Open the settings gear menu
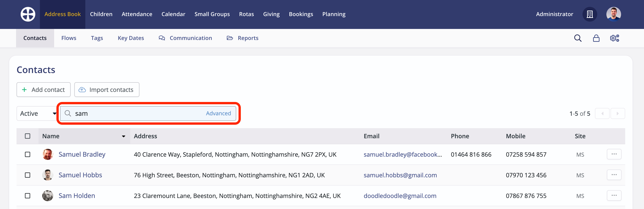Image resolution: width=644 pixels, height=209 pixels. coord(614,38)
